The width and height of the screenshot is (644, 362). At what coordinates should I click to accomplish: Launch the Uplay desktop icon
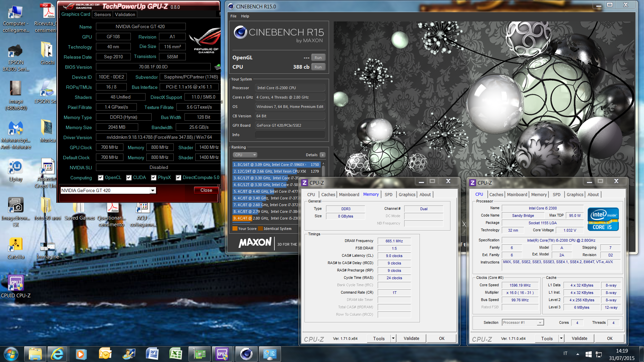coord(15,171)
